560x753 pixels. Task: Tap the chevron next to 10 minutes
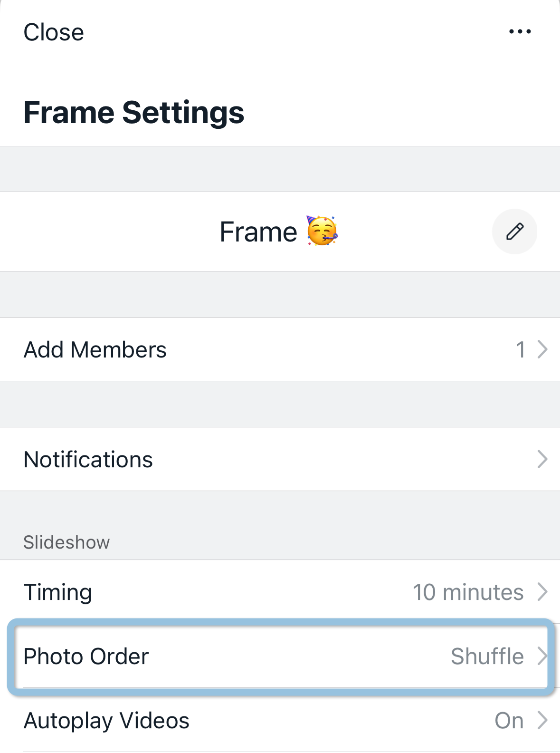(542, 592)
